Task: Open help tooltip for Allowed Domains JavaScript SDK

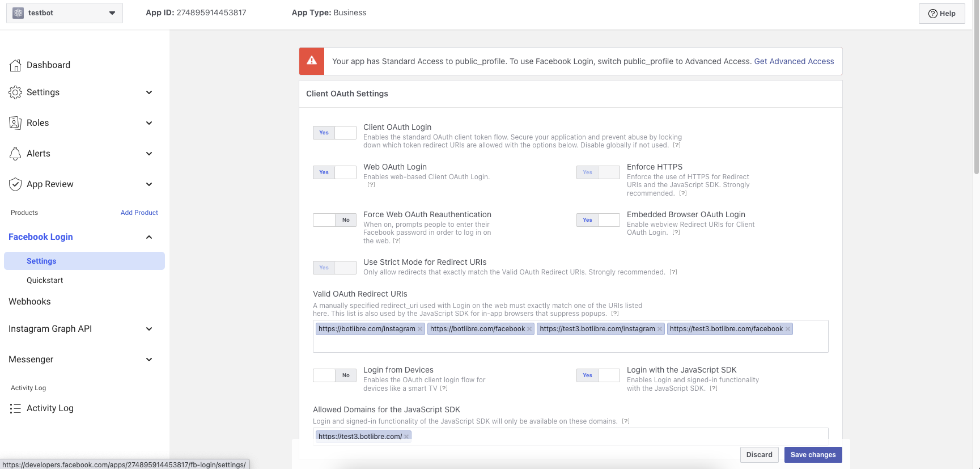Action: click(x=626, y=421)
